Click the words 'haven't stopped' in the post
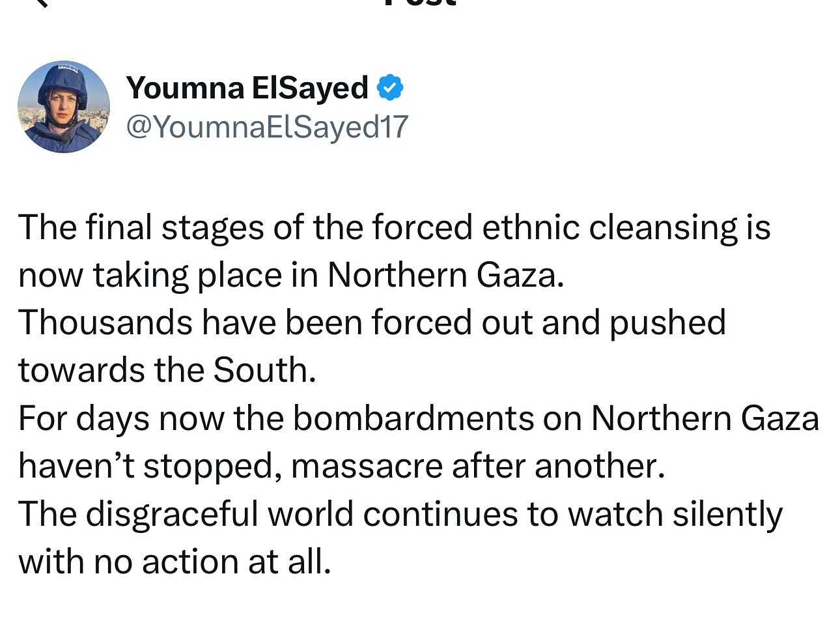Viewport: 840px width, 632px height. (x=150, y=466)
